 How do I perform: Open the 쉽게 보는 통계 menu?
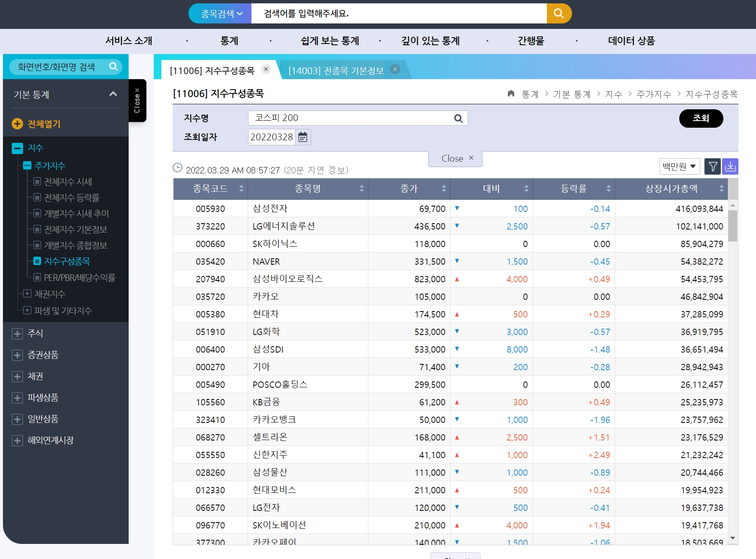[x=330, y=41]
